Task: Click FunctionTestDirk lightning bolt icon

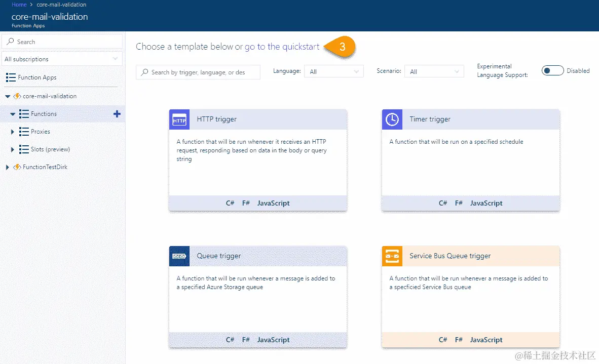Action: (17, 167)
